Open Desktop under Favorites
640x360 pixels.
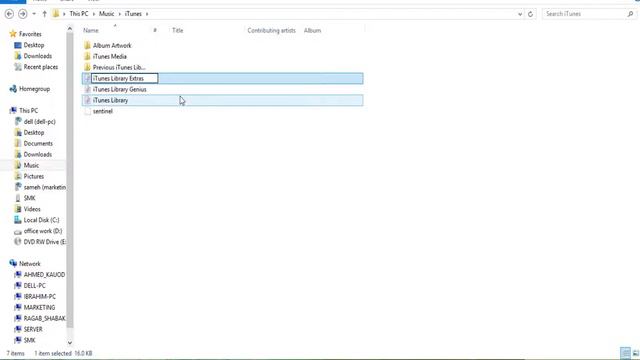(33, 45)
